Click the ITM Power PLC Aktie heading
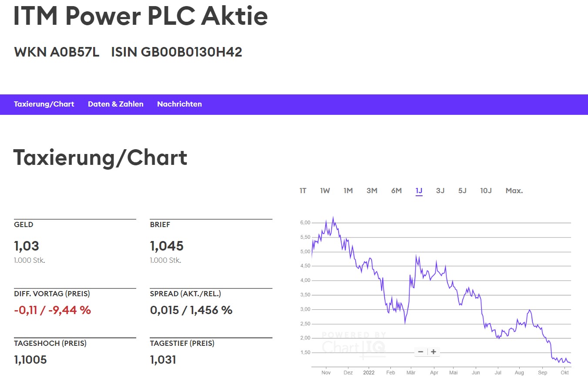This screenshot has height=385, width=588. point(141,16)
